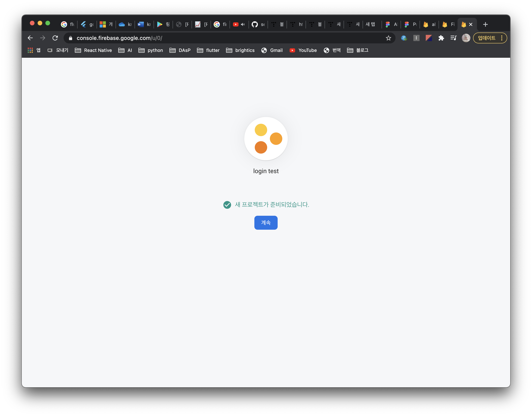Expand the flutter bookmarks folder
The height and width of the screenshot is (416, 532).
click(x=208, y=50)
